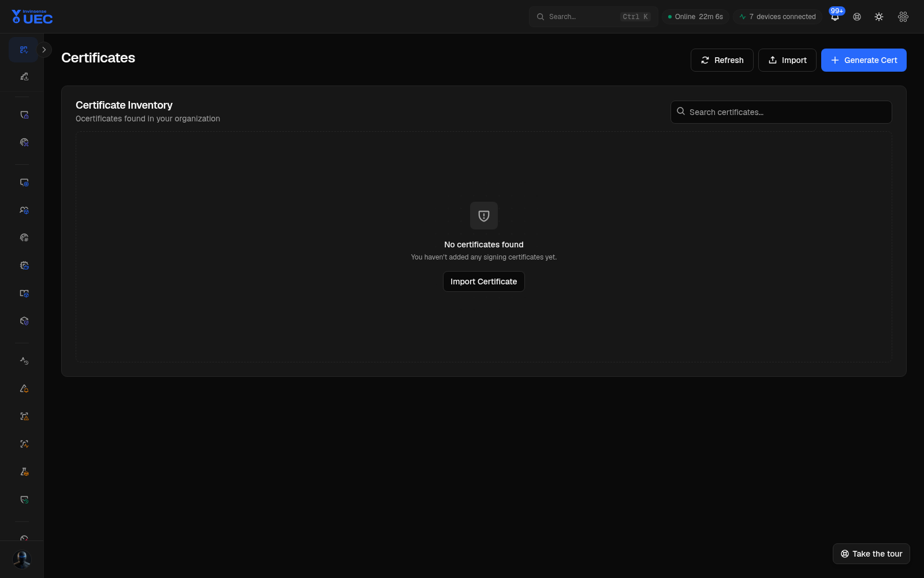Click the Take the tour button
The width and height of the screenshot is (924, 578).
(x=871, y=554)
